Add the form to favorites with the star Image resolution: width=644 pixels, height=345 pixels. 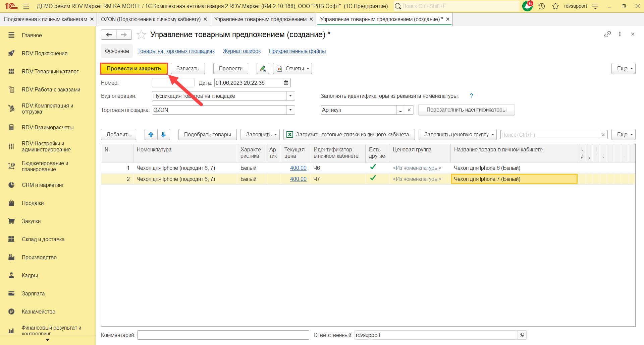[142, 35]
